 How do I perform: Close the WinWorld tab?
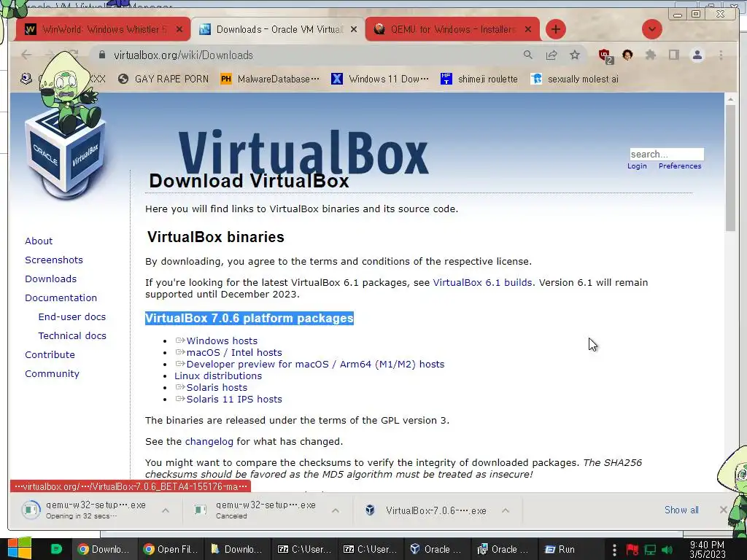[x=179, y=29]
